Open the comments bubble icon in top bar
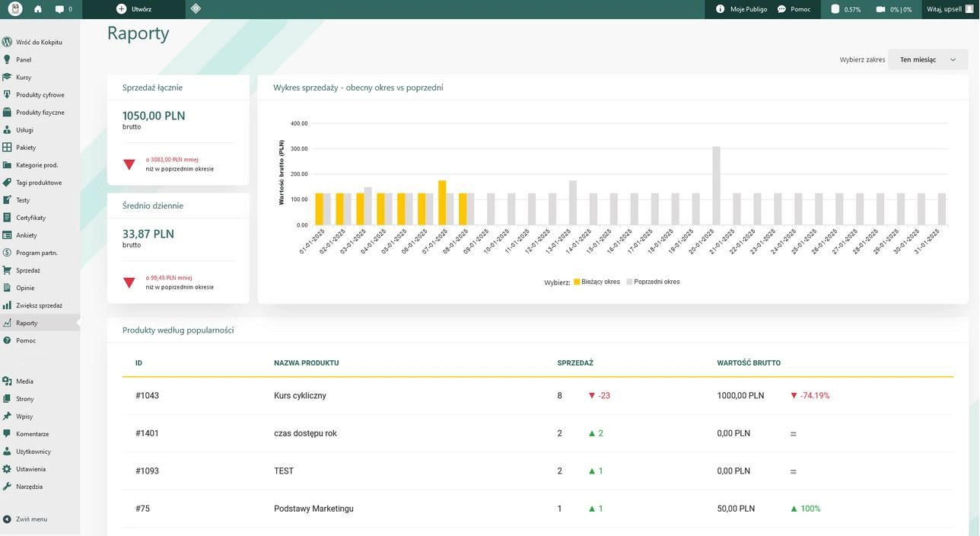This screenshot has width=980, height=536. 59,9
